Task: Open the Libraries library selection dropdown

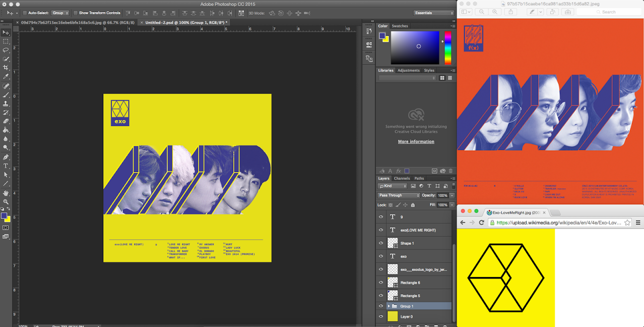Action: [x=407, y=78]
